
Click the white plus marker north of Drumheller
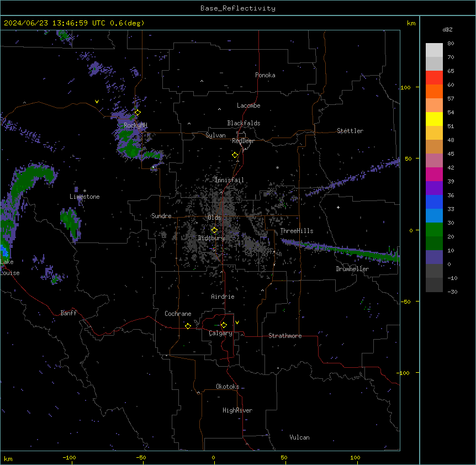pos(338,207)
